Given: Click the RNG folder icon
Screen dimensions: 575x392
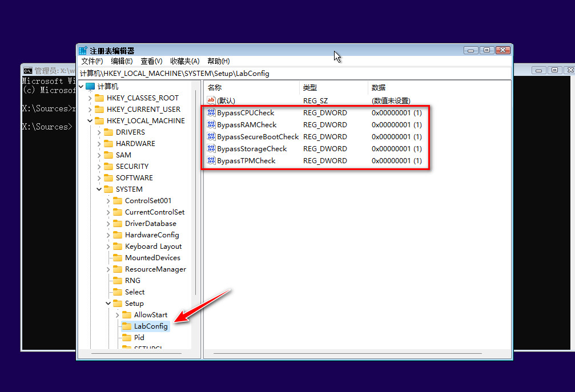Looking at the screenshot, I should pos(118,280).
